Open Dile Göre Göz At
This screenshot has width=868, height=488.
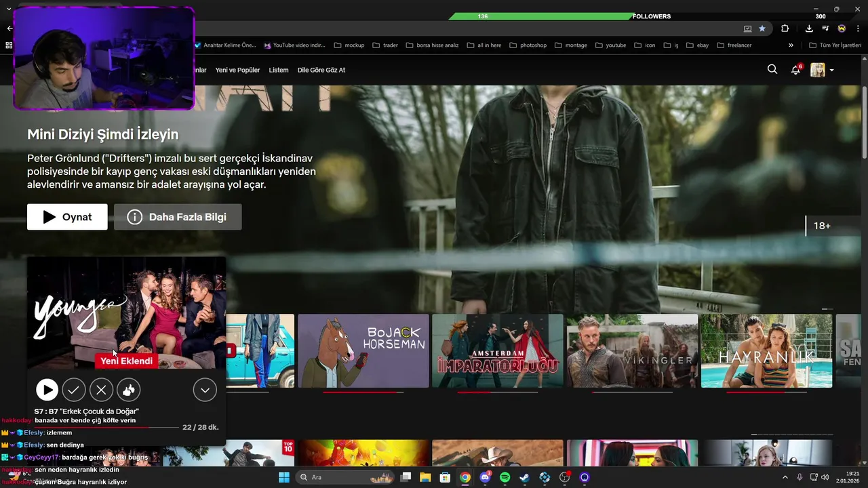pyautogui.click(x=321, y=70)
